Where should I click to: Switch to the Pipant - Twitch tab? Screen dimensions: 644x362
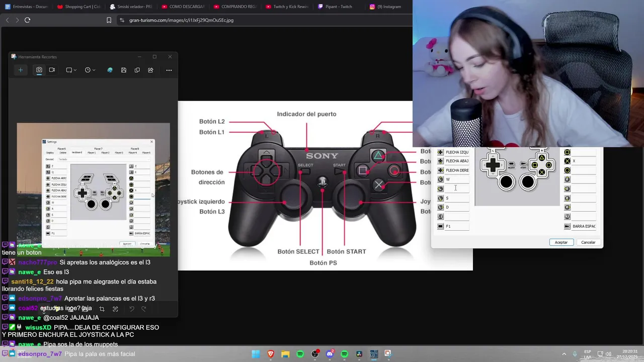tap(339, 7)
